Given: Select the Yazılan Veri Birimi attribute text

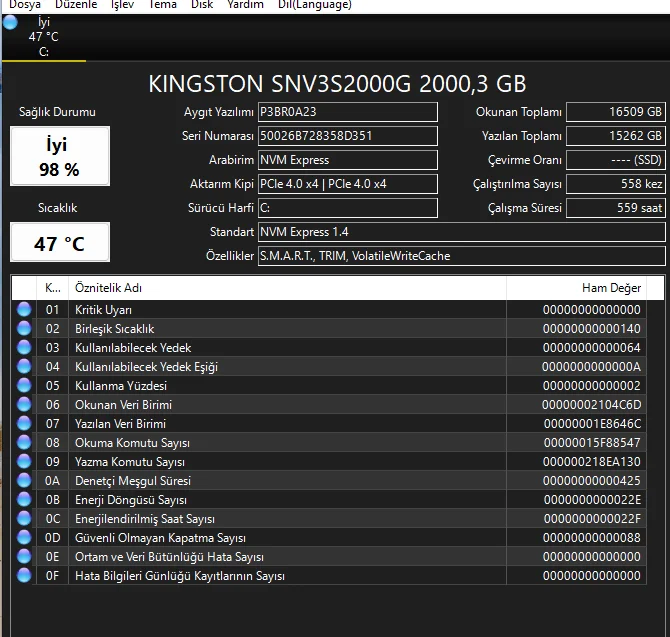Looking at the screenshot, I should coord(120,424).
